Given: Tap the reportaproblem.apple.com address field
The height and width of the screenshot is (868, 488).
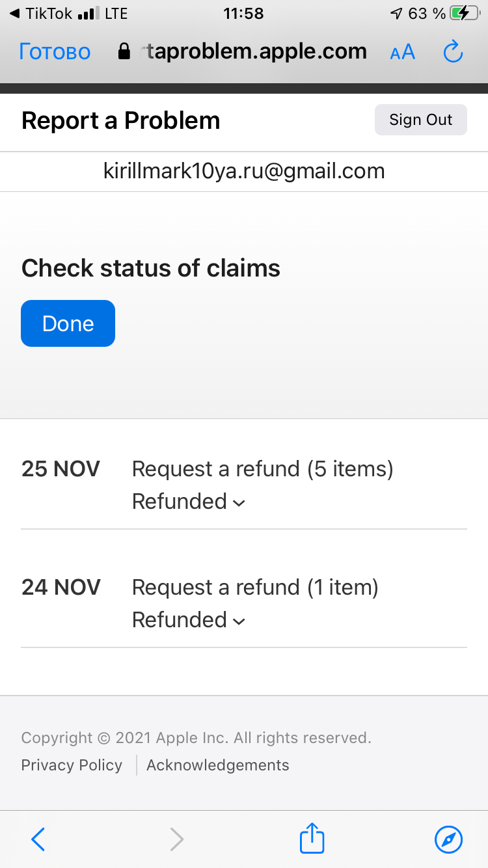Looking at the screenshot, I should (x=254, y=52).
